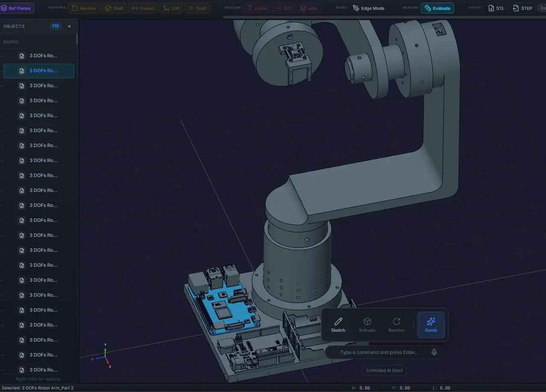Click the Unlimited AI (dev) badge

point(384,370)
